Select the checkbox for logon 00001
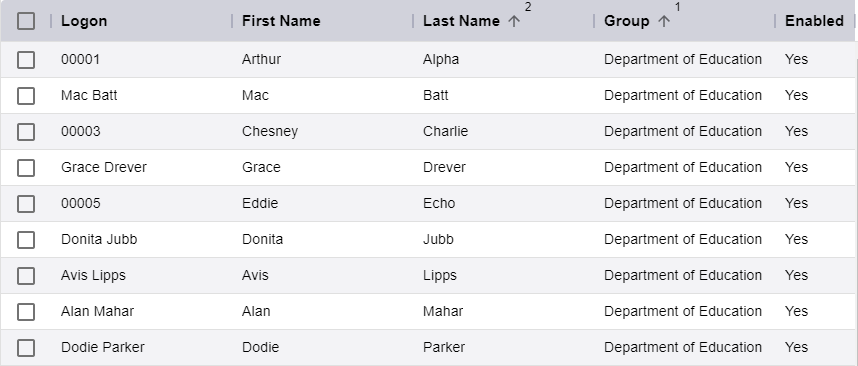Viewport: 858px width, 366px height. [x=26, y=60]
